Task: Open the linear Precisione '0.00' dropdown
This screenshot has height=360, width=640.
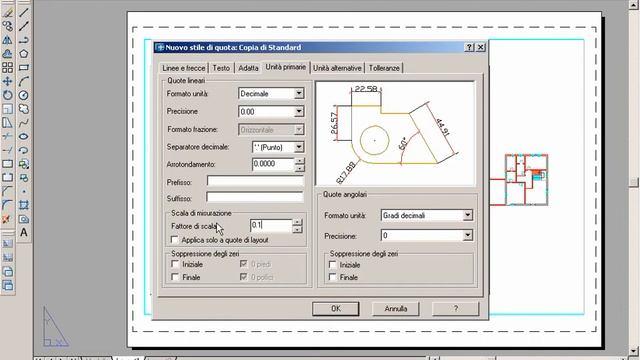Action: click(299, 111)
